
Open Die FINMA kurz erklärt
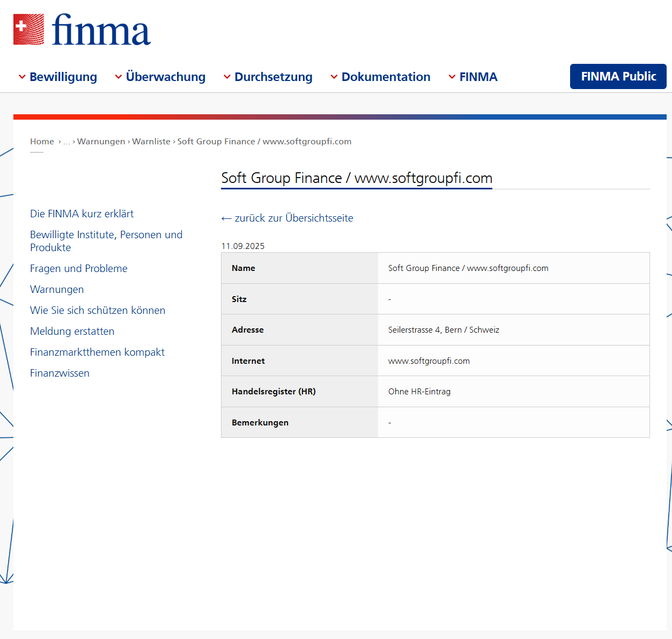click(x=82, y=214)
